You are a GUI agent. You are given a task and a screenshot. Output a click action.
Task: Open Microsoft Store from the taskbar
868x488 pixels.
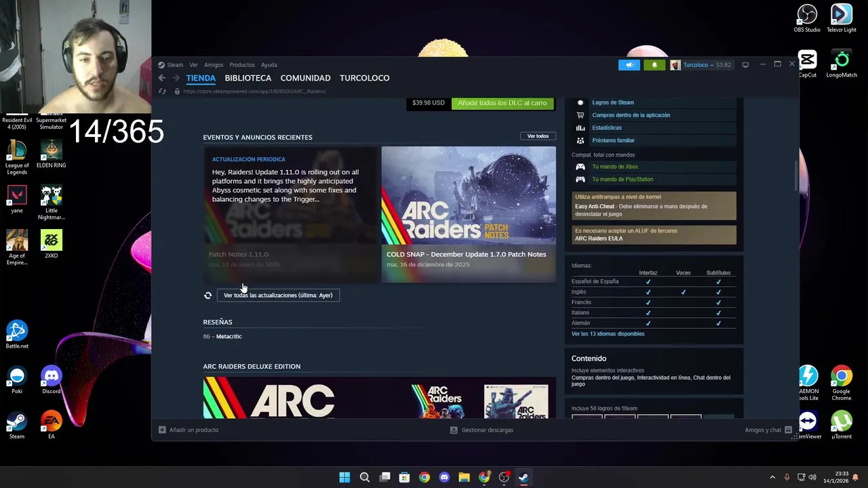pos(404,477)
